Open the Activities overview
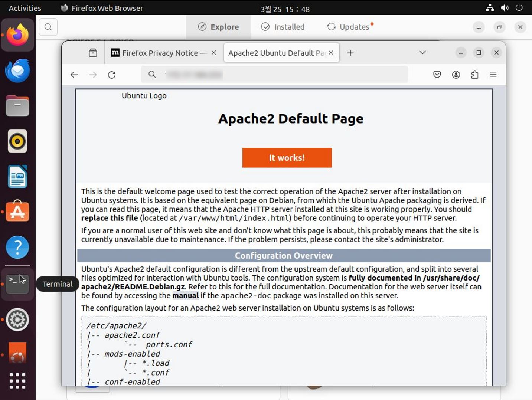 tap(25, 8)
